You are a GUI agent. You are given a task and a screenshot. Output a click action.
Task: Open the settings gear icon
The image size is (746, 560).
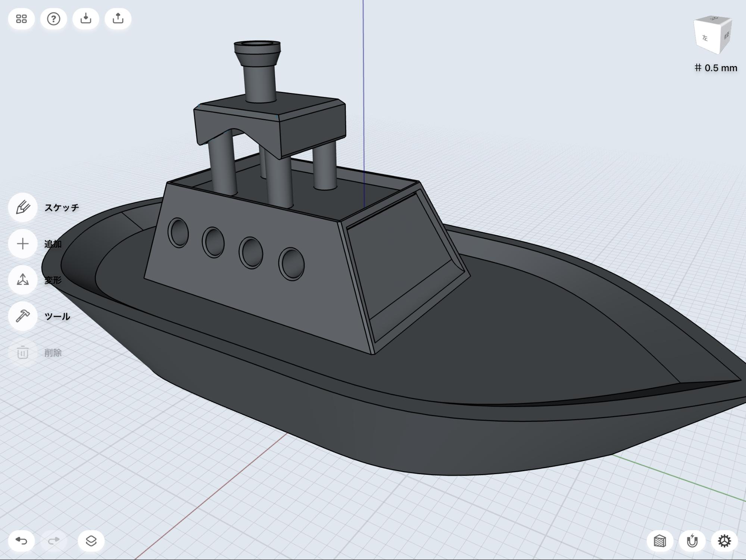tap(724, 541)
